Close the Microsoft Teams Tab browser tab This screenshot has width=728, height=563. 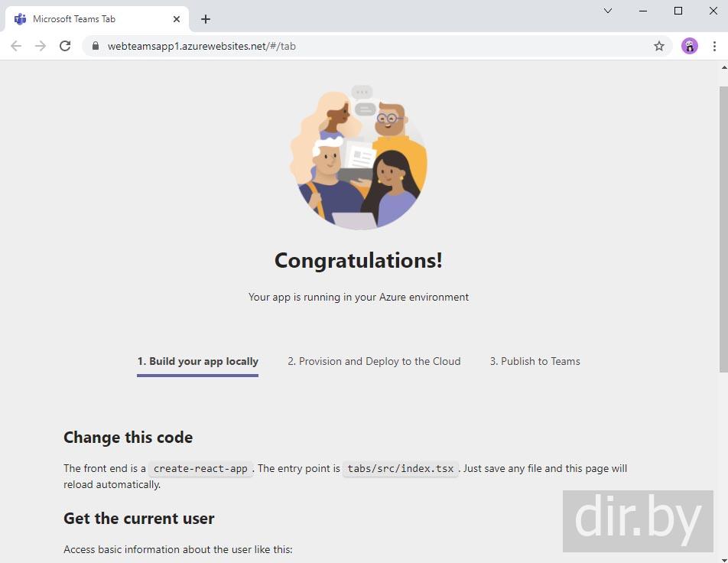tap(177, 19)
